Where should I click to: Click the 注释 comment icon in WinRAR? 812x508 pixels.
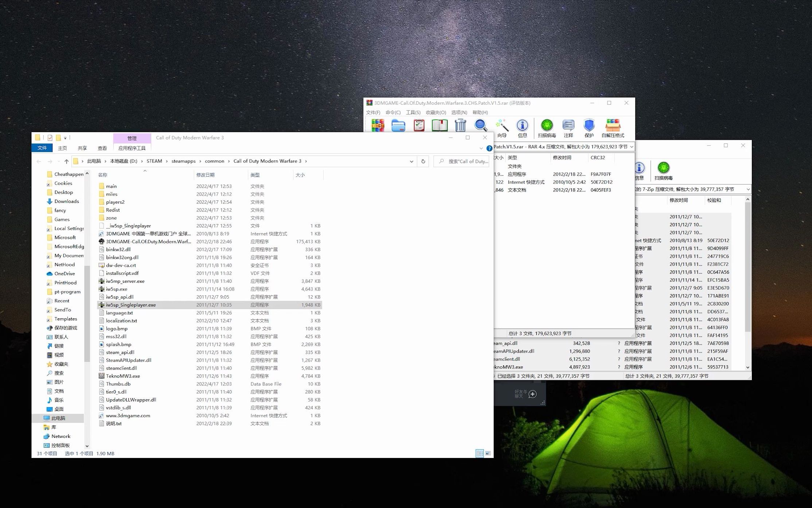point(568,128)
